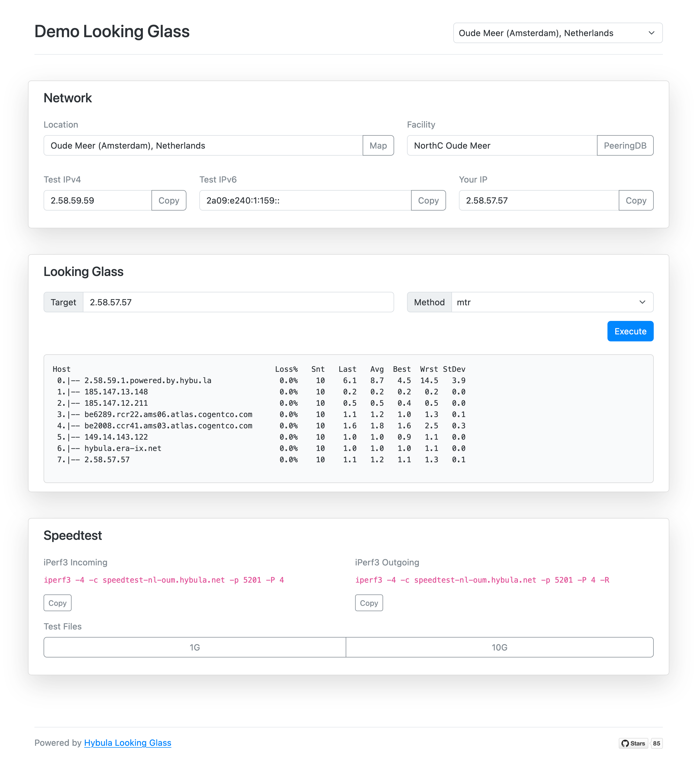Click the Facility NorthC Oude Meer field
The image size is (700, 777).
[x=501, y=145]
